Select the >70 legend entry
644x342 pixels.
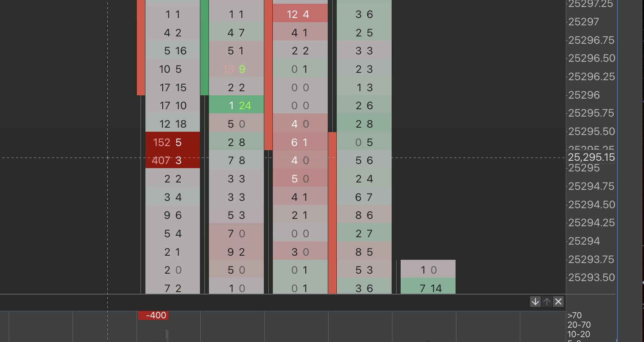pyautogui.click(x=574, y=315)
